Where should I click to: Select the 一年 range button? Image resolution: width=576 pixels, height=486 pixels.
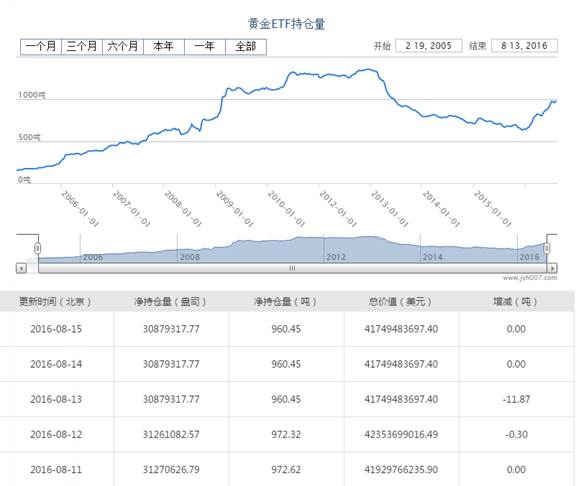click(205, 47)
